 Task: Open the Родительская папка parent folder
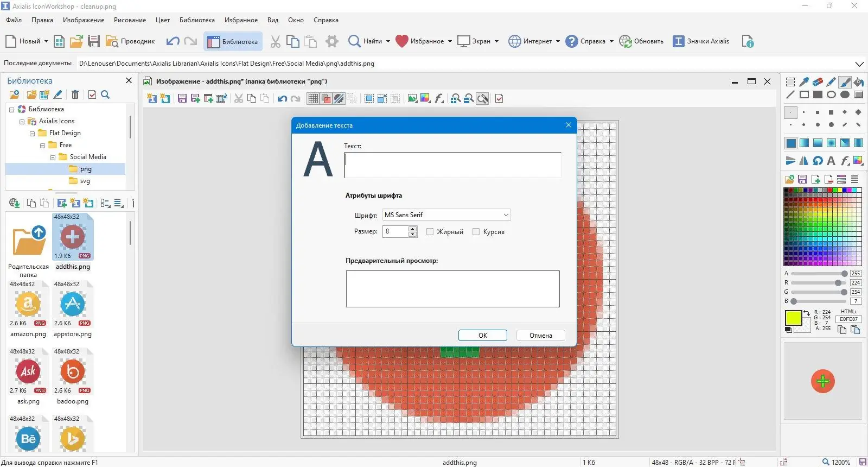coord(28,247)
